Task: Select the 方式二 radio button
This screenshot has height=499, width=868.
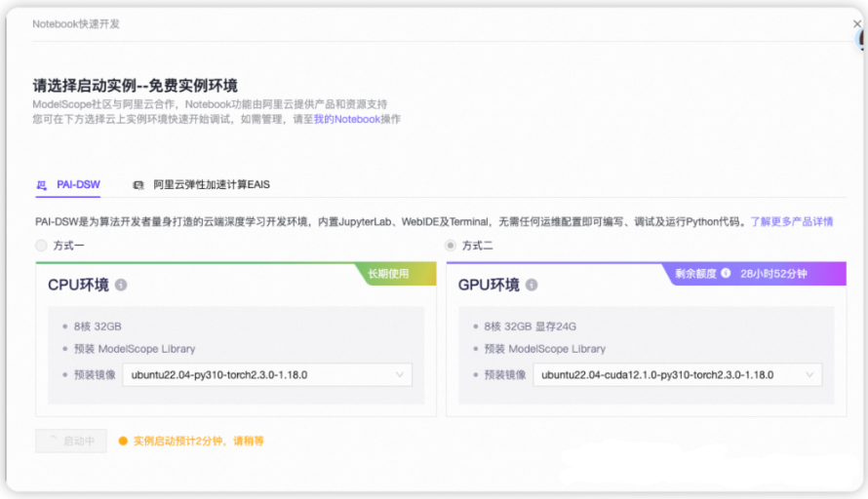Action: (450, 245)
